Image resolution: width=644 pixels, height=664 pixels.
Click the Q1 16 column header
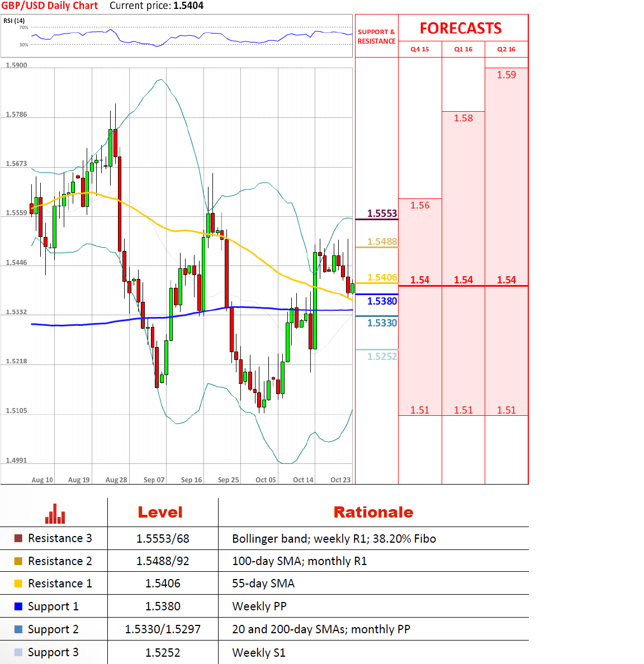(x=463, y=49)
